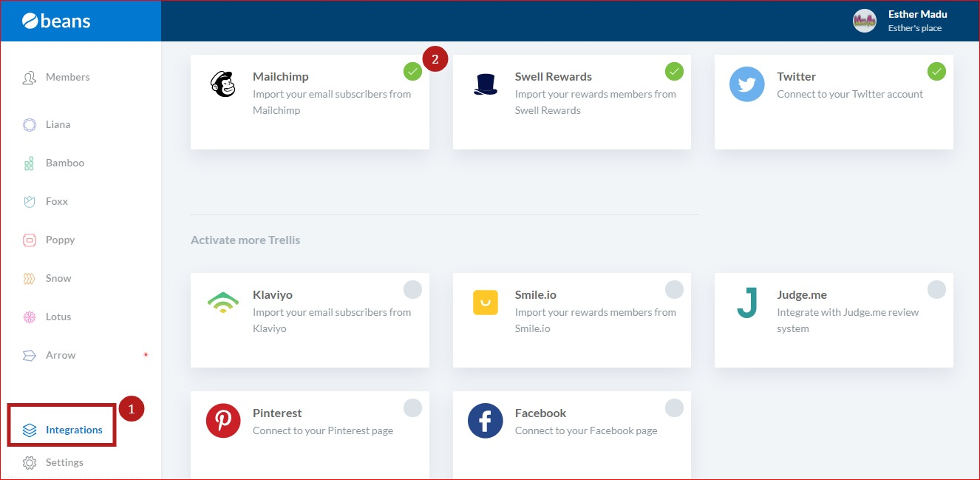Click the "Esther's place" store name

[915, 28]
